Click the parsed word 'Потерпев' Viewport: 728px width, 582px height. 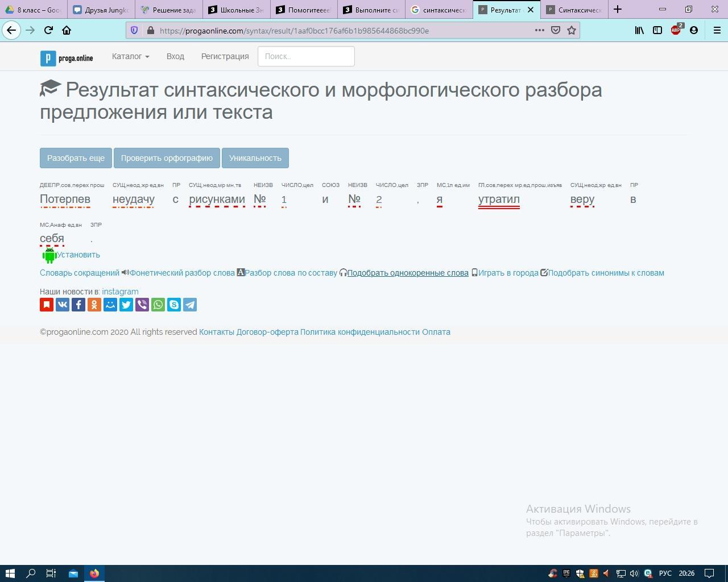[x=65, y=199]
